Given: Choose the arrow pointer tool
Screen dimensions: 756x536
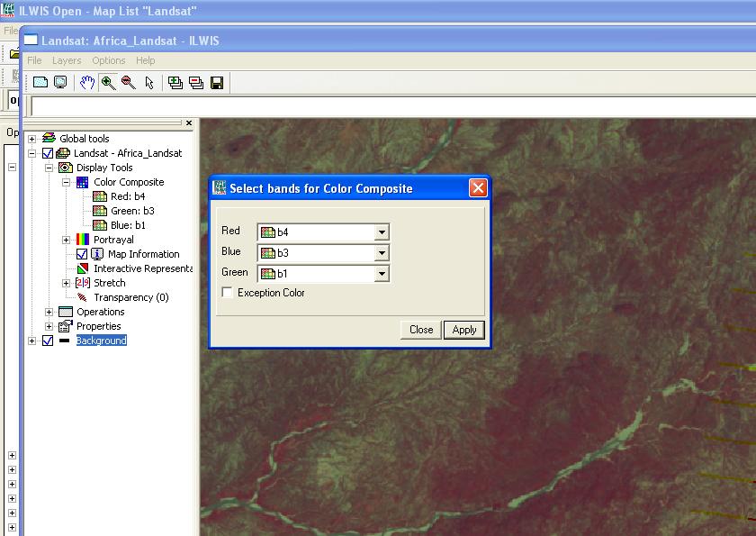Looking at the screenshot, I should [x=149, y=83].
